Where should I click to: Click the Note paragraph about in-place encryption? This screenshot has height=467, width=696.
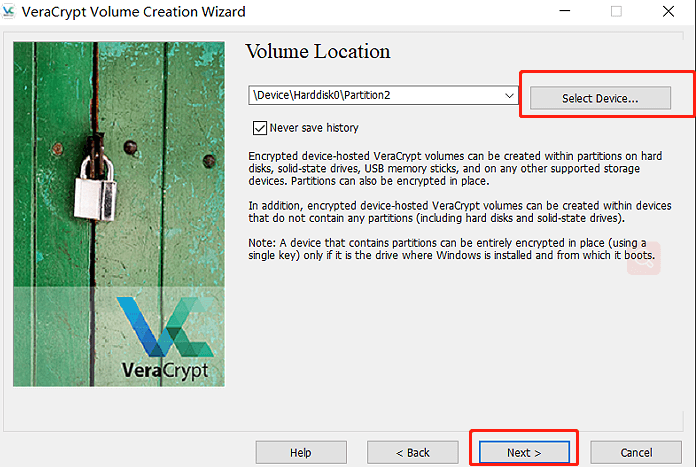tap(451, 249)
